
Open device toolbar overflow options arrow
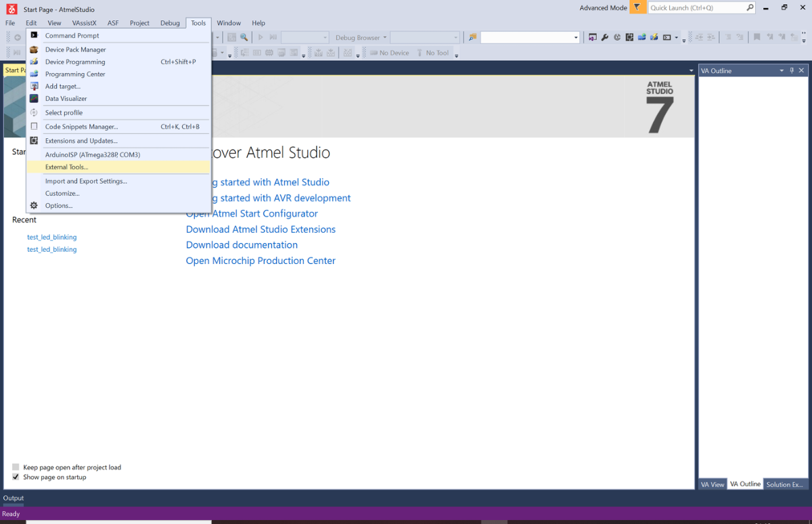(x=457, y=54)
